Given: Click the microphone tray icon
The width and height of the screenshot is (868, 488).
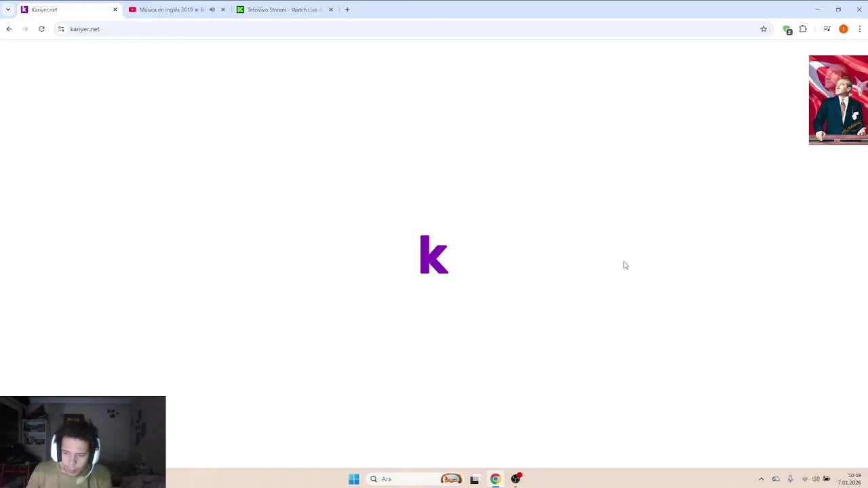Looking at the screenshot, I should 790,479.
